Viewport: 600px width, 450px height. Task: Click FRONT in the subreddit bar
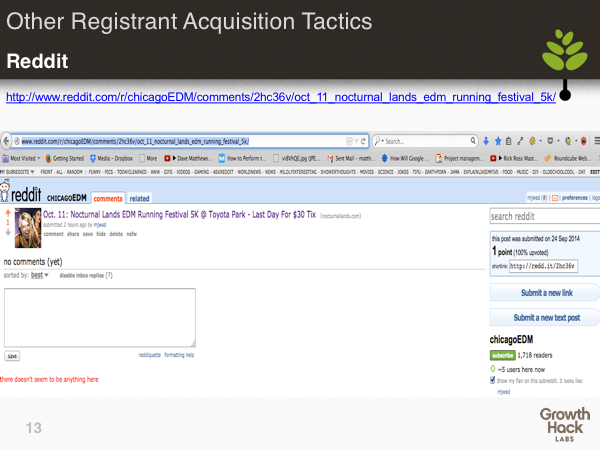[47, 172]
